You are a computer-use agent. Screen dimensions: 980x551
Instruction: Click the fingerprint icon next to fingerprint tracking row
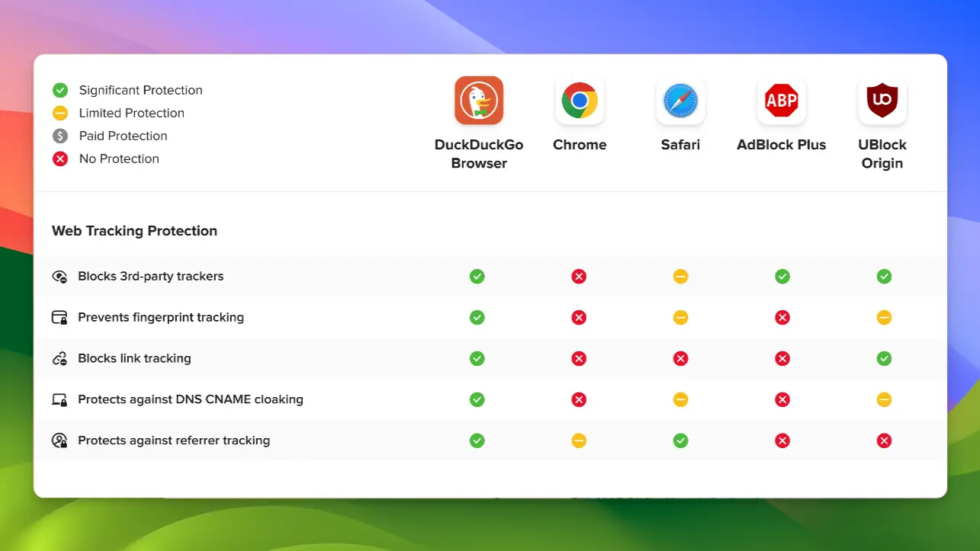59,317
